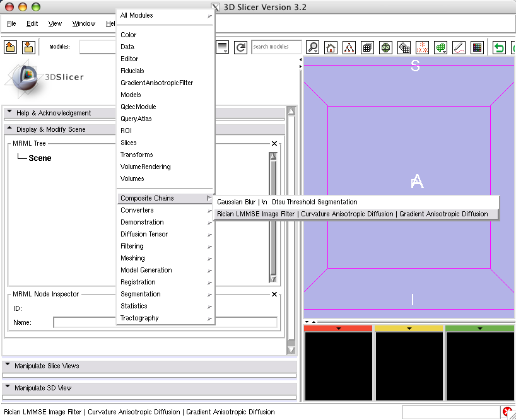This screenshot has width=516, height=420.
Task: Click the magnifier search icon
Action: [312, 47]
